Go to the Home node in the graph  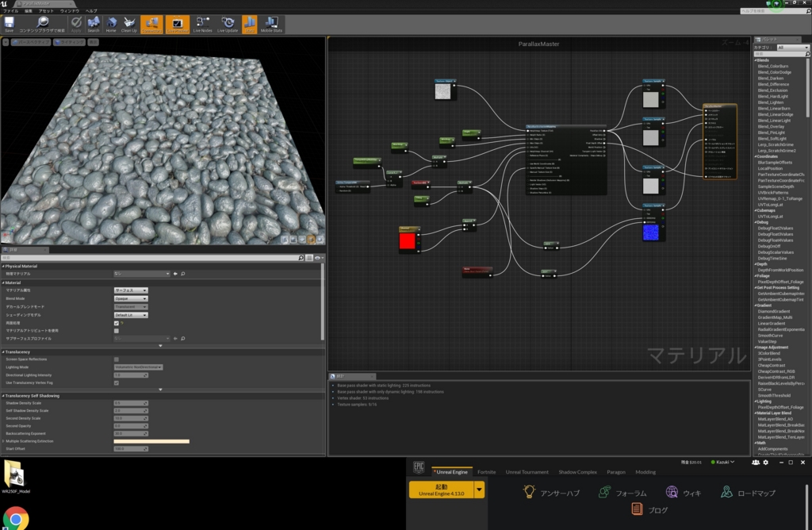tap(111, 24)
